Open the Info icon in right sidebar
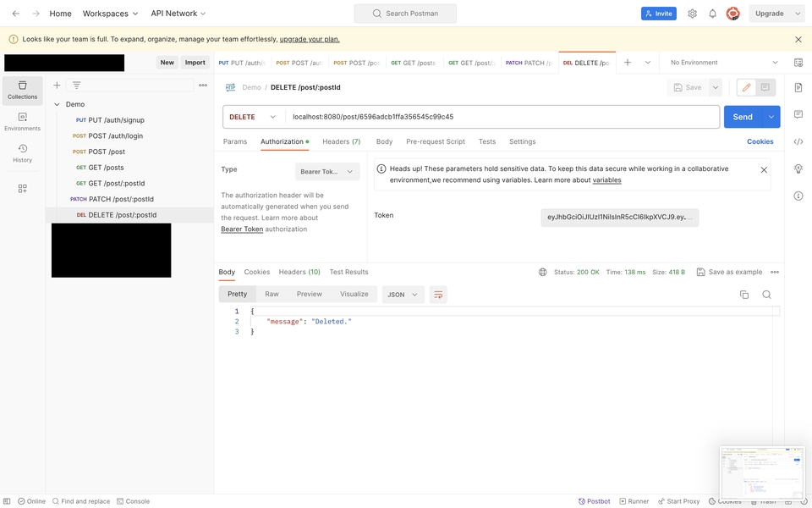The width and height of the screenshot is (812, 508). coord(798,196)
